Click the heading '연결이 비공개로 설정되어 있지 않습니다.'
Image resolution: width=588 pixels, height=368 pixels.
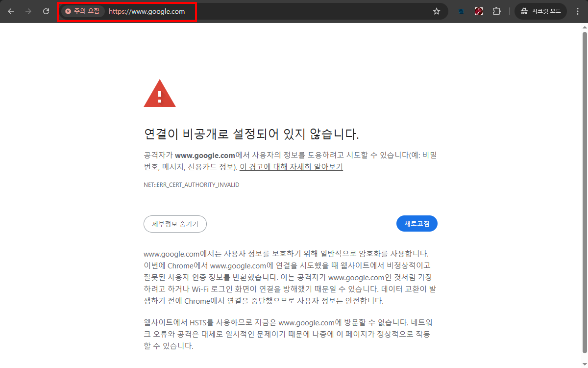coord(251,134)
